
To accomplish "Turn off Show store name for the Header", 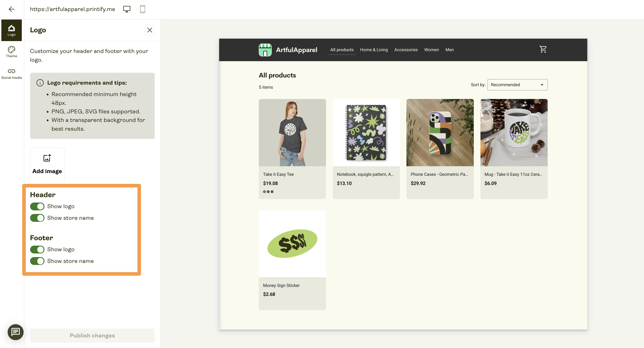I will tap(37, 218).
